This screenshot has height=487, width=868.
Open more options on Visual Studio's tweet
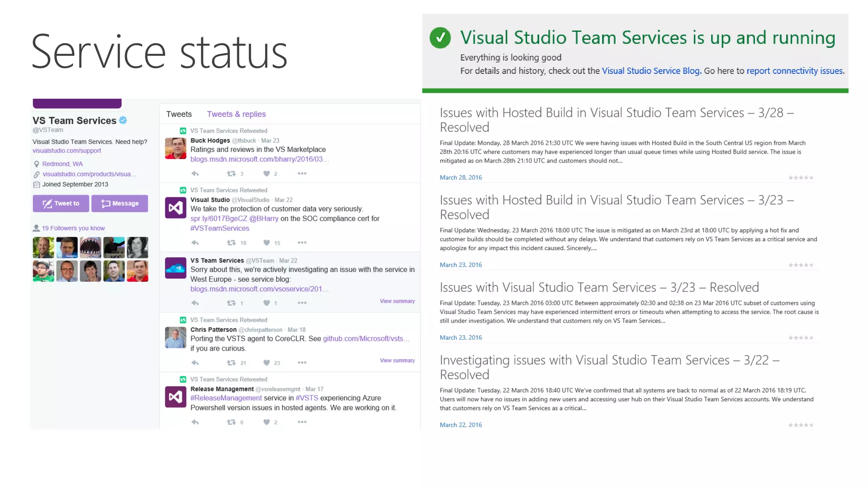(302, 243)
